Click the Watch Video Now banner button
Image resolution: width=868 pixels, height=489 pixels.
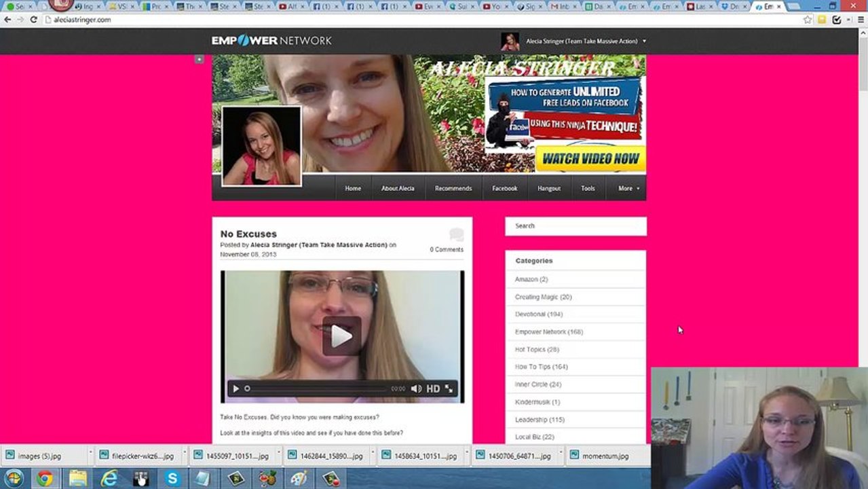590,159
